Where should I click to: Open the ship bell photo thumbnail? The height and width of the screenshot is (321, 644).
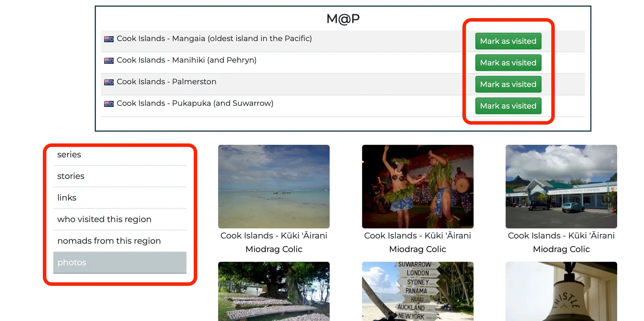point(561,291)
